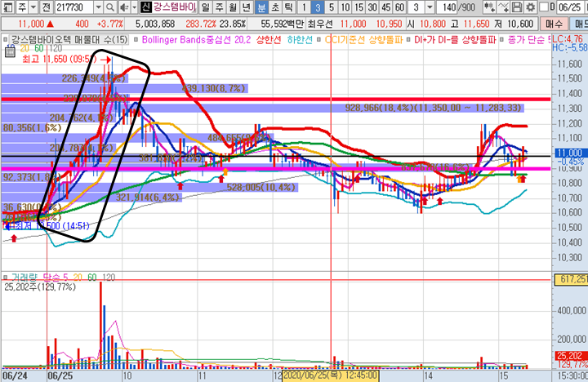Switch to the 45-minute interval button

pos(385,7)
